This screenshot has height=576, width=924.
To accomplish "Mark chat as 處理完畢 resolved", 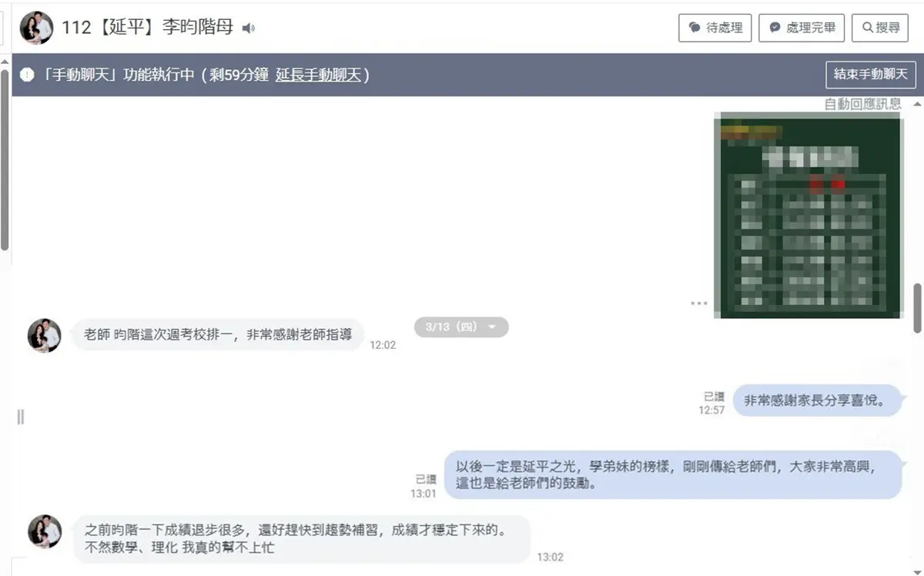I will point(802,28).
